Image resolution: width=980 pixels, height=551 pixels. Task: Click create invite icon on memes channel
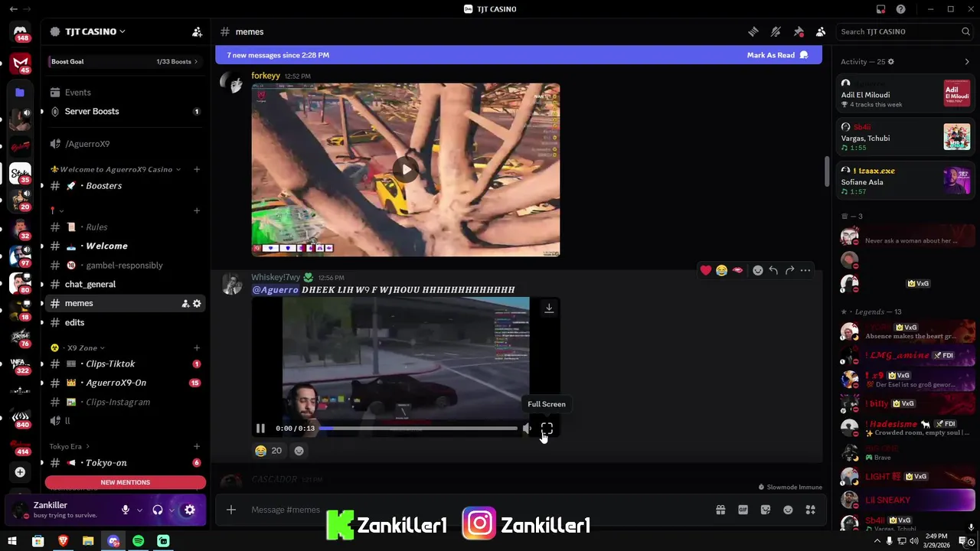click(x=185, y=304)
